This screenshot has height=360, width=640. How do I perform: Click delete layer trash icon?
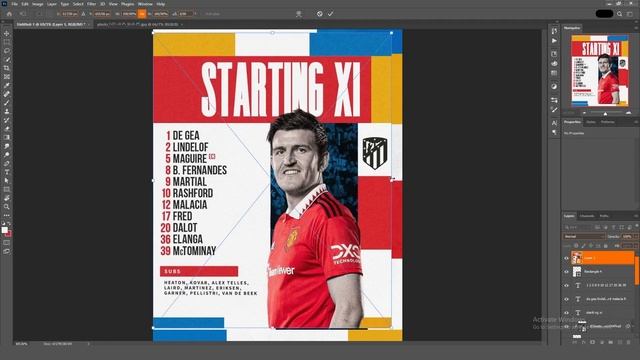628,342
